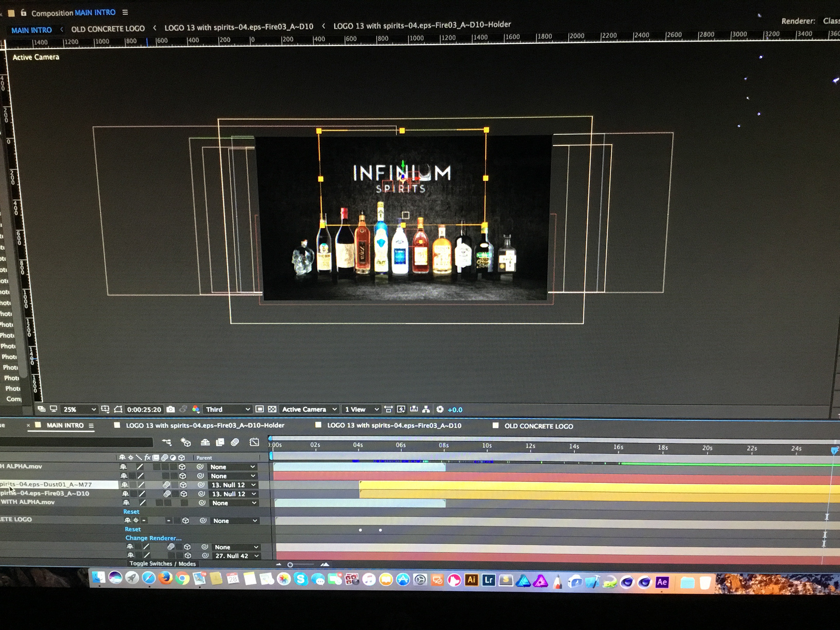840x630 pixels.
Task: Toggle 3D layer switch on Fire03_A~D10 layer
Action: [x=184, y=494]
